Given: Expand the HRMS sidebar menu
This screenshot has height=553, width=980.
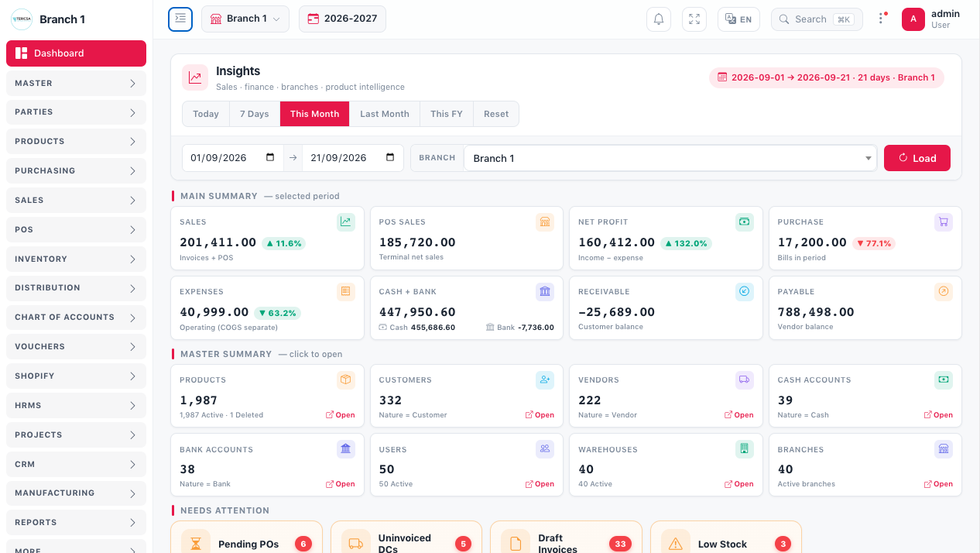Looking at the screenshot, I should coord(76,405).
